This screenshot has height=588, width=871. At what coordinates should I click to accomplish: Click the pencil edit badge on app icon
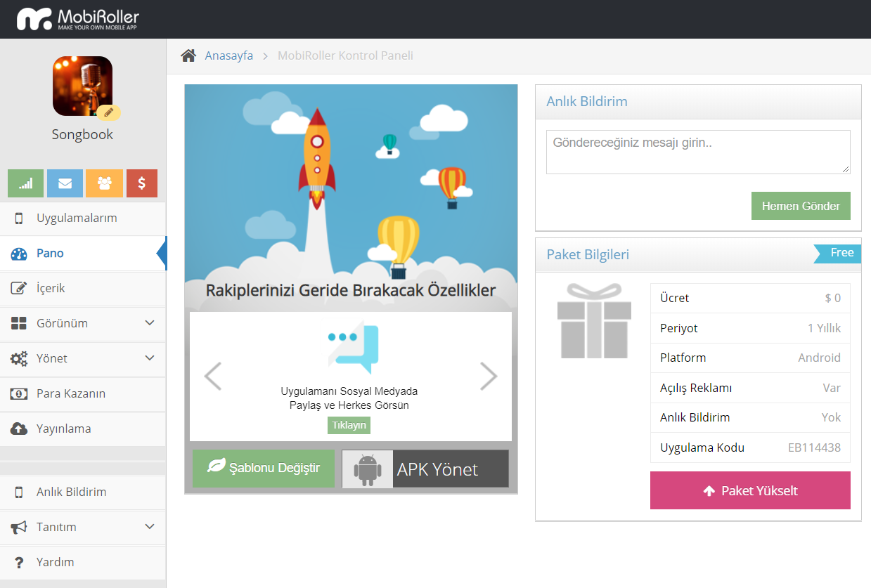(x=108, y=112)
